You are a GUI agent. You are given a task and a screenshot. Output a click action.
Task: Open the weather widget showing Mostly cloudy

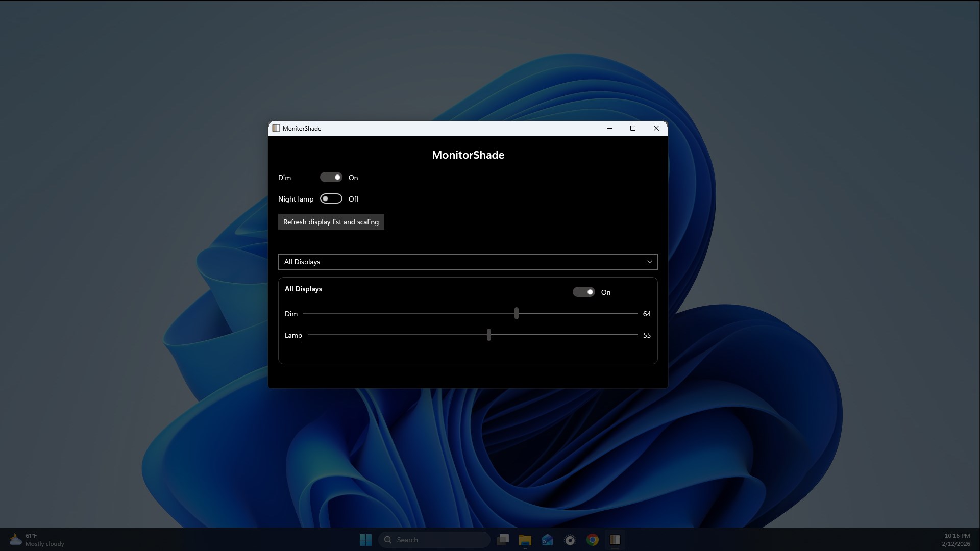click(37, 540)
